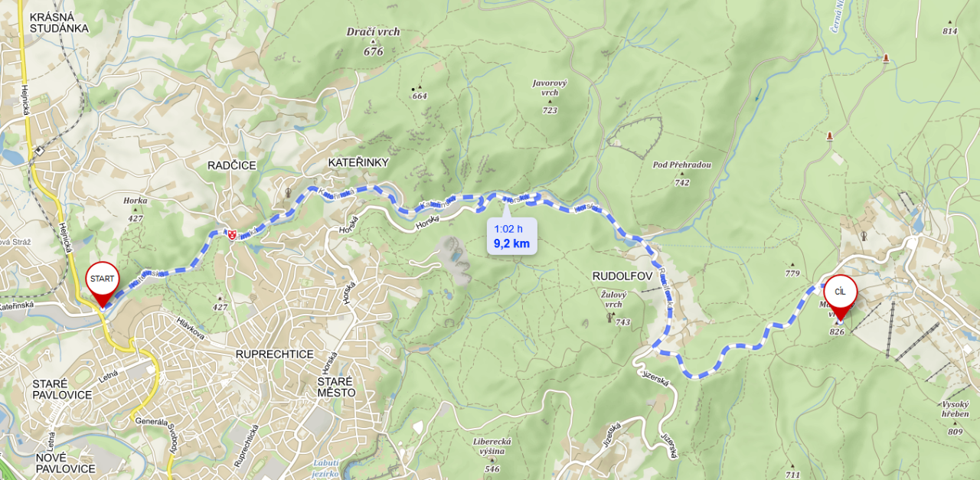Click the monument icon below Kateřinky
The image size is (980, 480).
point(289,192)
